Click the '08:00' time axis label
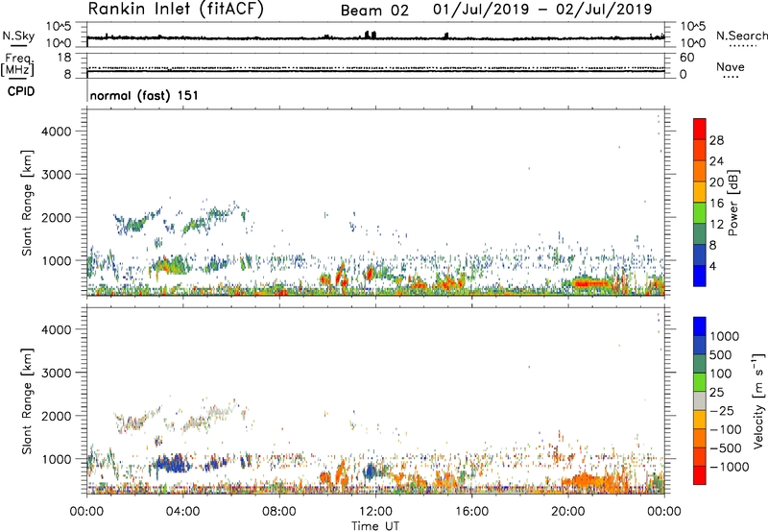Viewport: 768px width, 532px height. 279,512
